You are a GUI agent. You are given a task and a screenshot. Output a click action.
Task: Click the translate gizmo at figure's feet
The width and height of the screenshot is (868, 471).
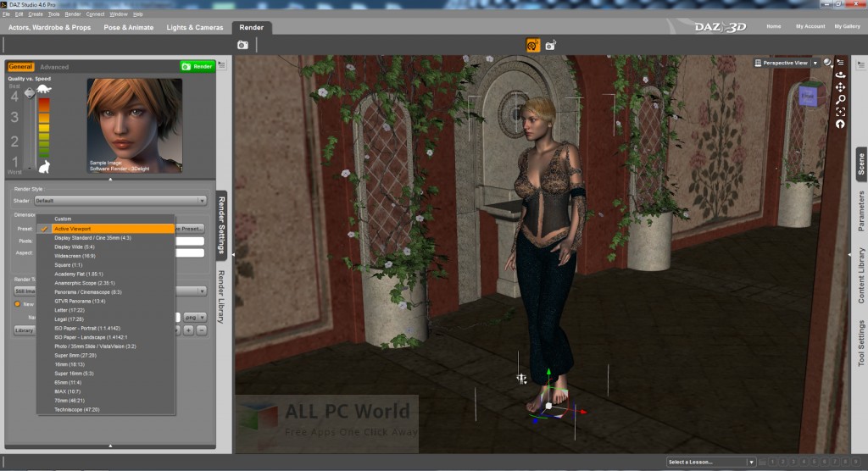[549, 406]
